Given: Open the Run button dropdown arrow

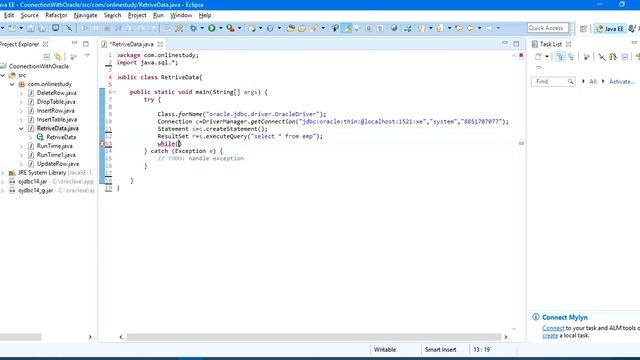Looking at the screenshot, I should coord(220,28).
